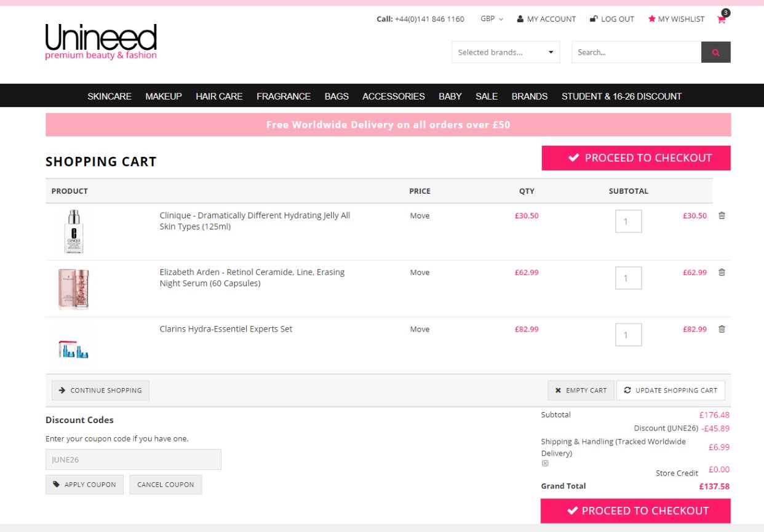Open the Elizabeth Arden capsule thumbnail
This screenshot has height=532, width=764.
(x=73, y=288)
